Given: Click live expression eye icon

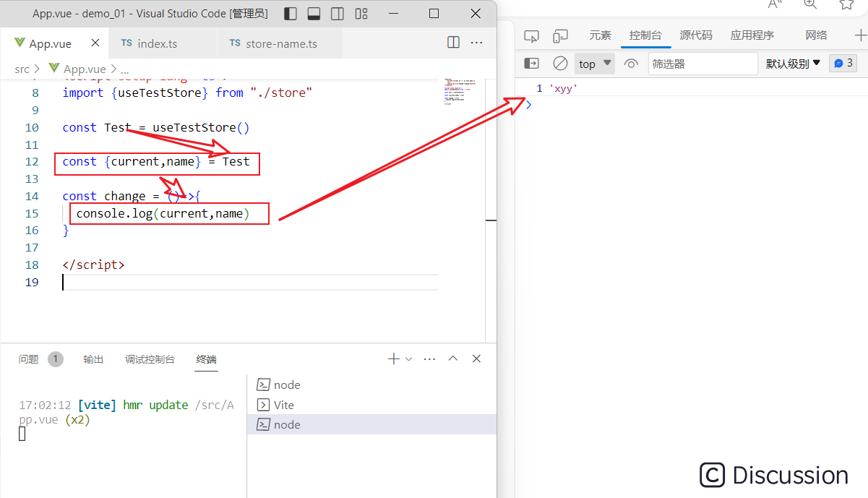Looking at the screenshot, I should [x=631, y=64].
